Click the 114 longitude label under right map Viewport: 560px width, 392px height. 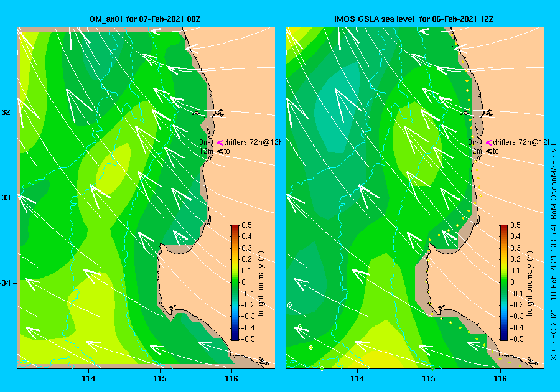(x=357, y=379)
